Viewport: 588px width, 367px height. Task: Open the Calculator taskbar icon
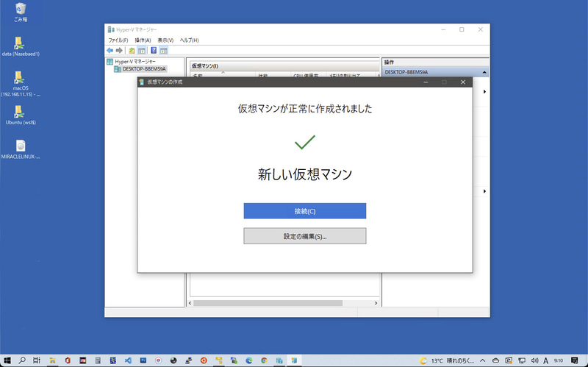(98, 360)
